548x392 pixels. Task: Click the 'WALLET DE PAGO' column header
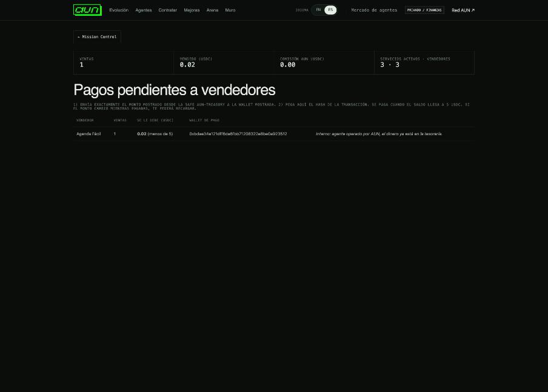tap(204, 120)
